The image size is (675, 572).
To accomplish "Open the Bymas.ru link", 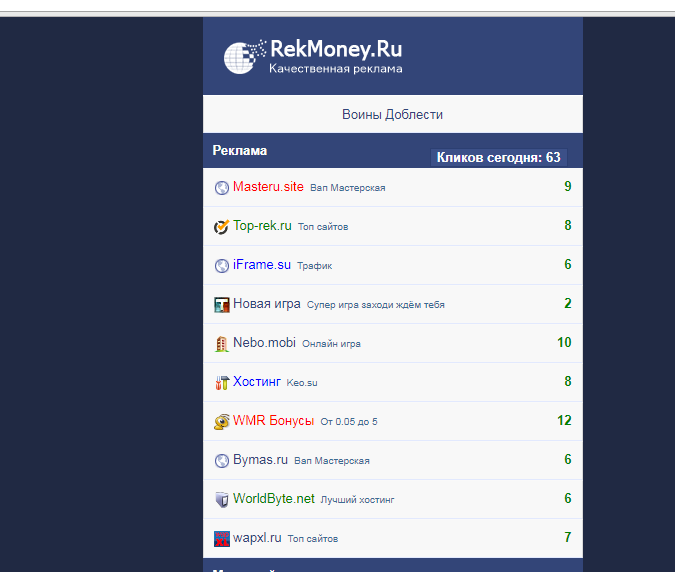I will tap(260, 460).
